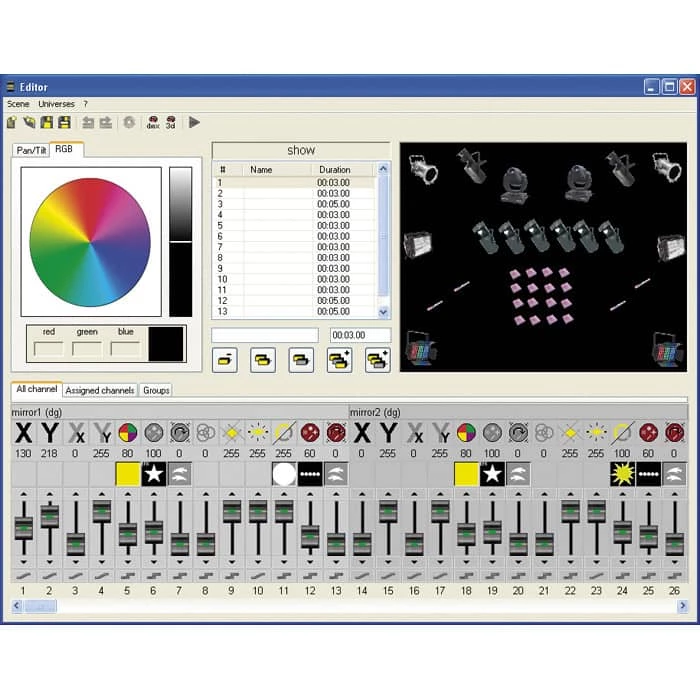Click the down arrow of the show list scrollbar

[383, 312]
